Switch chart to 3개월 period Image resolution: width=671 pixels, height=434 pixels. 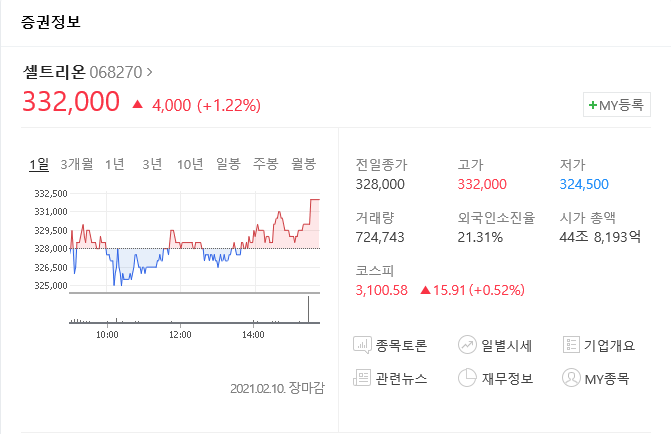coord(77,164)
